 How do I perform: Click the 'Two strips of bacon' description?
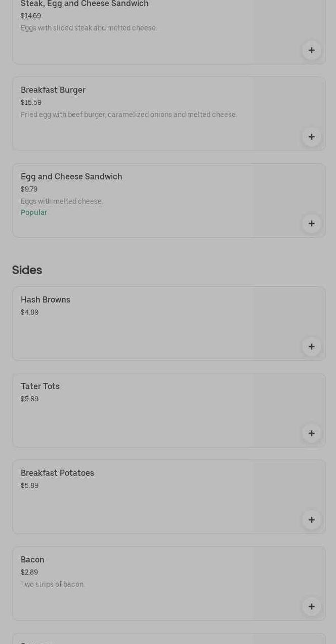[x=53, y=585]
